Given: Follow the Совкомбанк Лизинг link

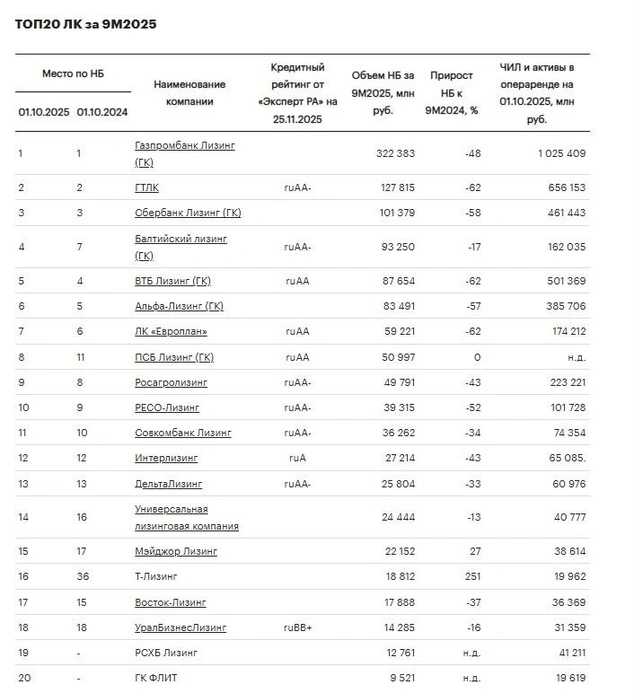Looking at the screenshot, I should point(183,433).
